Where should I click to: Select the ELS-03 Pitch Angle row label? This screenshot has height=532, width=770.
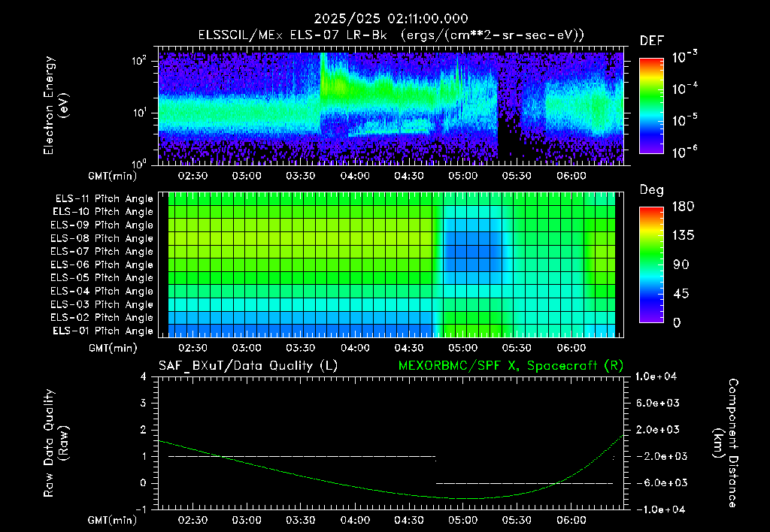pyautogui.click(x=102, y=304)
